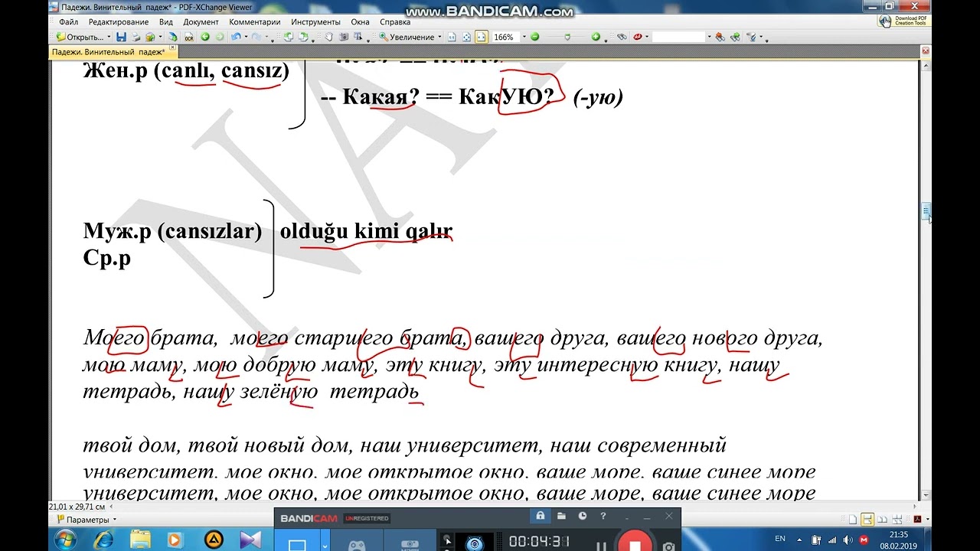Expand the Увеличение tool dropdown

pos(439,37)
